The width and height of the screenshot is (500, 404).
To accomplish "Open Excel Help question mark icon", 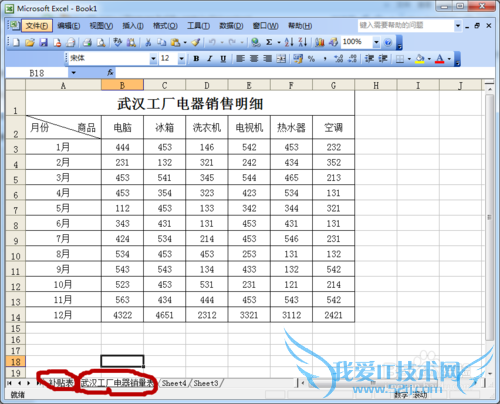I will 388,42.
